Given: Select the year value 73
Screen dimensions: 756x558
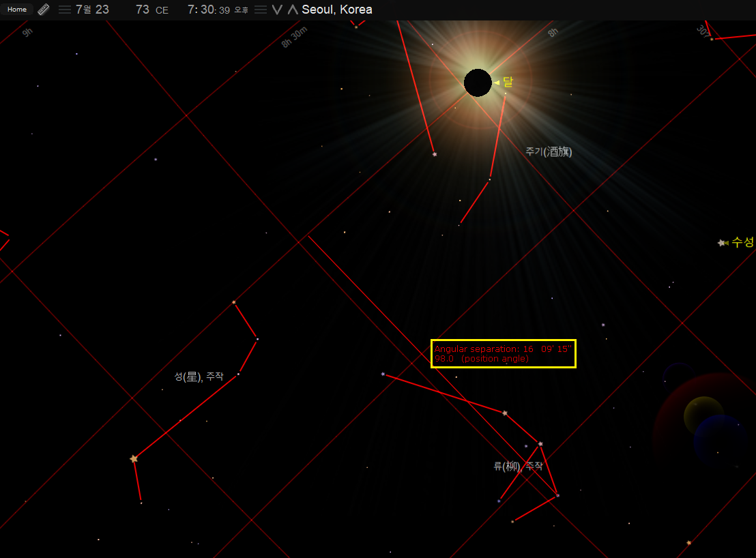Looking at the screenshot, I should [142, 10].
